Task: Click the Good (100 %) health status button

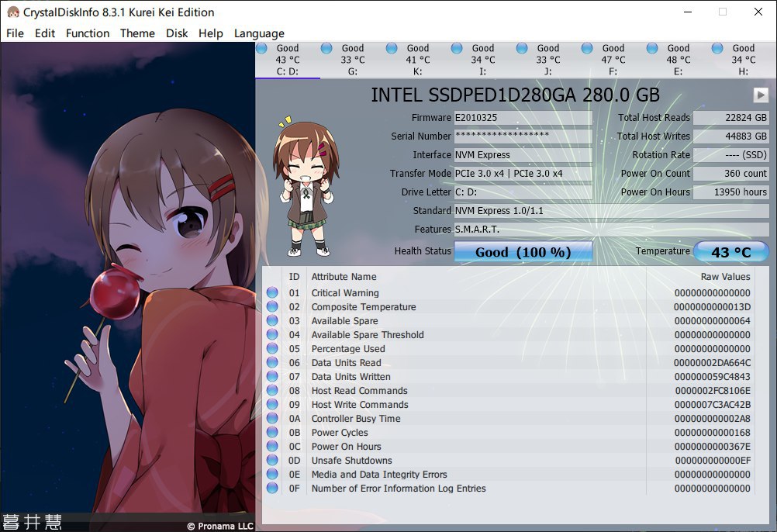Action: 523,251
